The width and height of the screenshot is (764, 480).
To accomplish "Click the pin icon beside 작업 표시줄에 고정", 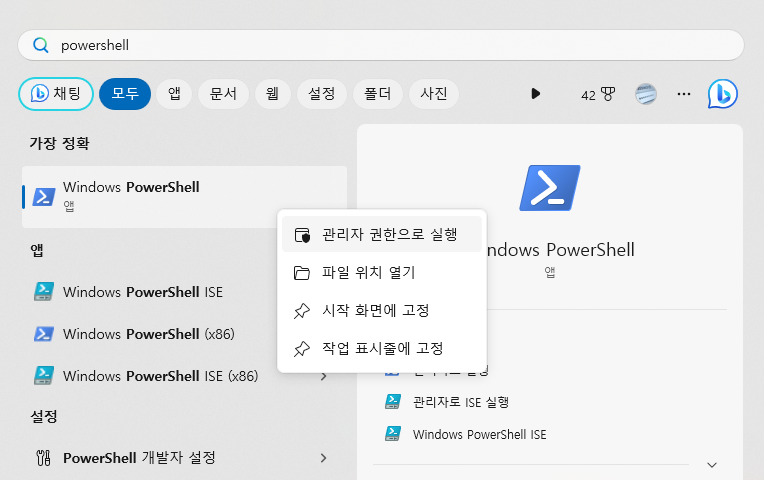I will (302, 349).
